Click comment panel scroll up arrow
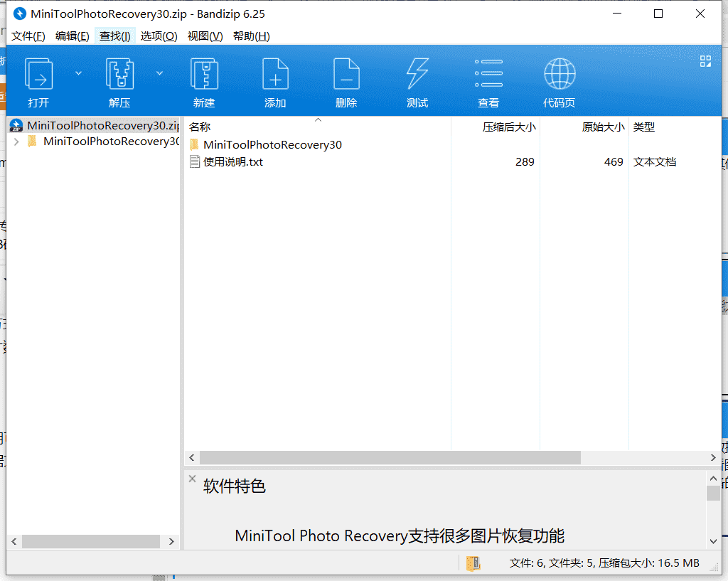728x581 pixels. click(x=713, y=478)
